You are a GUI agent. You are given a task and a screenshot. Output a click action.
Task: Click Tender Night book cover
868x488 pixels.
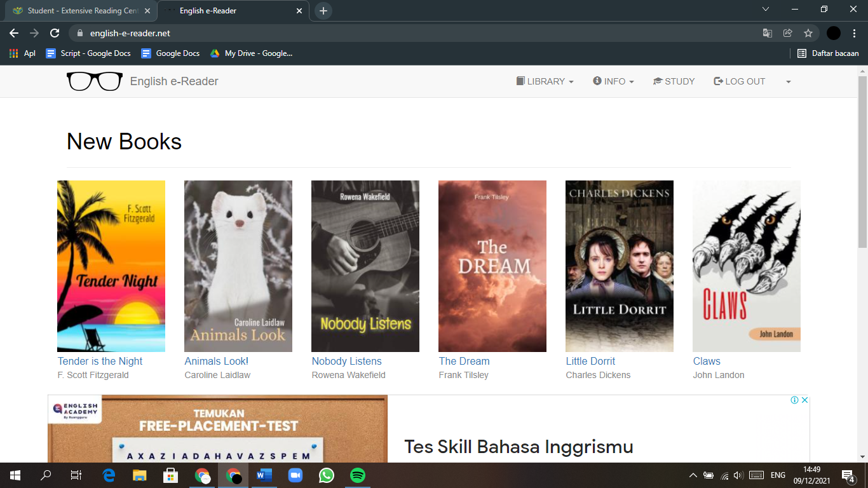pyautogui.click(x=111, y=266)
